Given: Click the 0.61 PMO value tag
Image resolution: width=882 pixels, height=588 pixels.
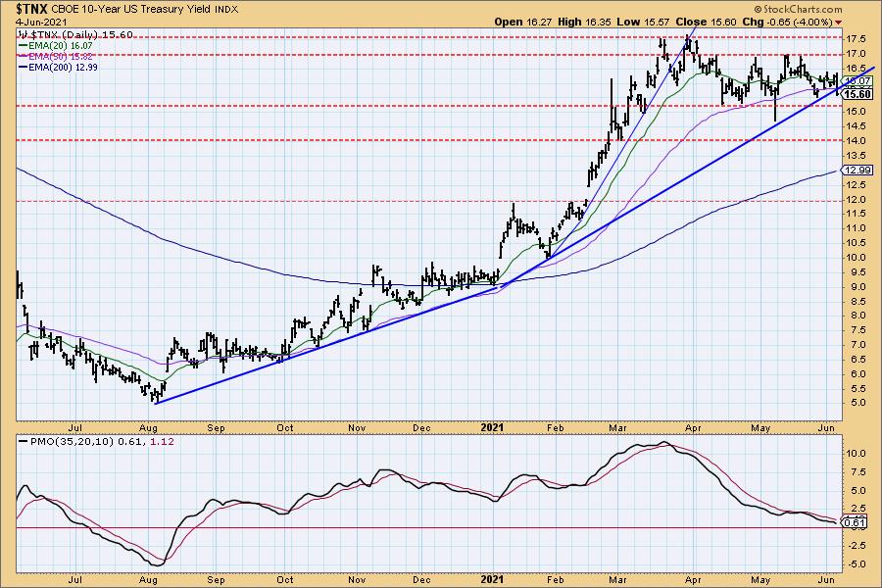Looking at the screenshot, I should [x=855, y=524].
